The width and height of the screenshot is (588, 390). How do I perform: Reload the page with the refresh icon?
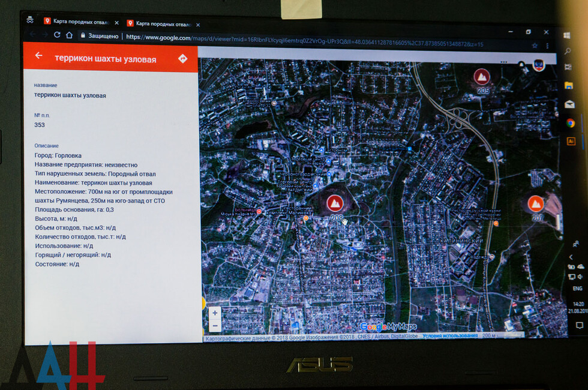[x=57, y=35]
